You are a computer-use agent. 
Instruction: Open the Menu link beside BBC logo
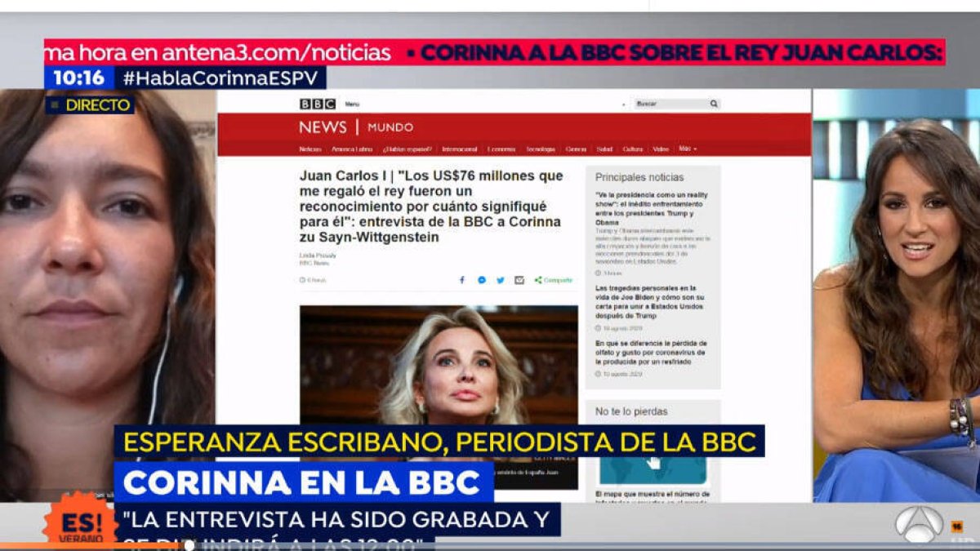pyautogui.click(x=352, y=104)
